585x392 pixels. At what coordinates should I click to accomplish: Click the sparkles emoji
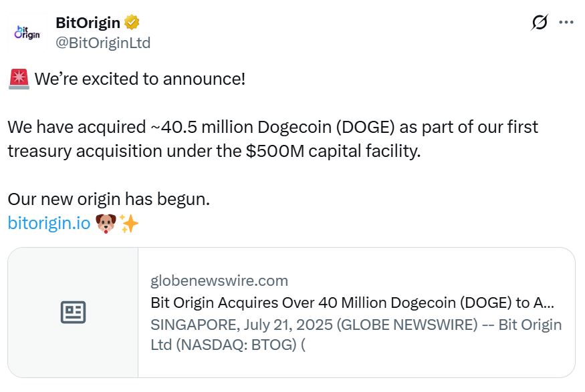coord(128,223)
